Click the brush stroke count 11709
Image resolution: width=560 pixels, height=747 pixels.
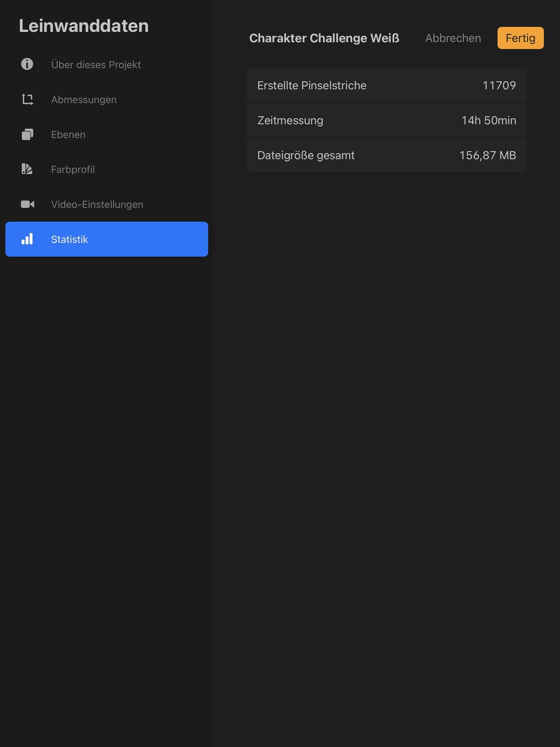(x=499, y=85)
